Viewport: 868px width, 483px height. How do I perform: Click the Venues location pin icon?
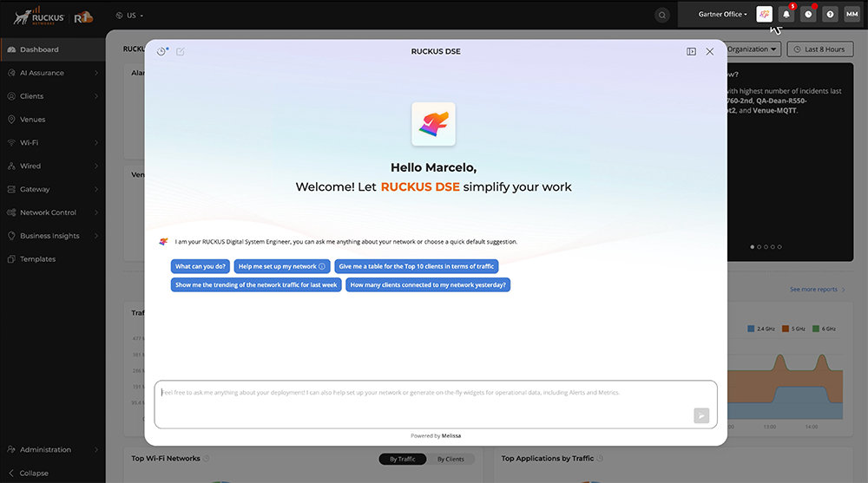tap(11, 119)
